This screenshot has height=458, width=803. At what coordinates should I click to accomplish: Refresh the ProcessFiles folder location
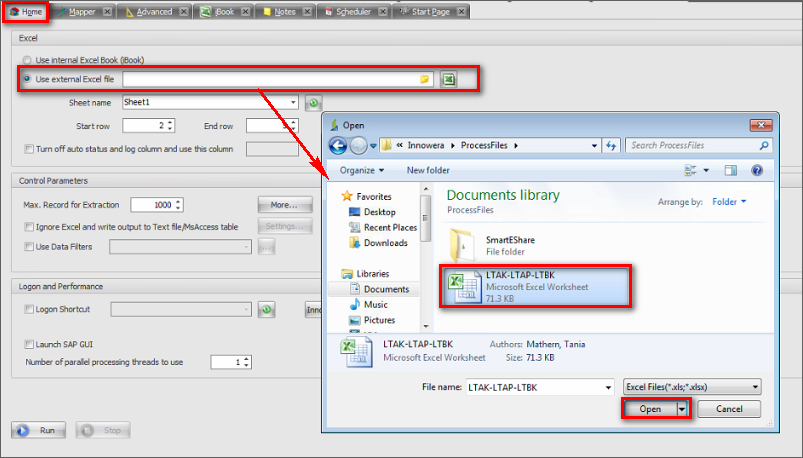coord(611,145)
